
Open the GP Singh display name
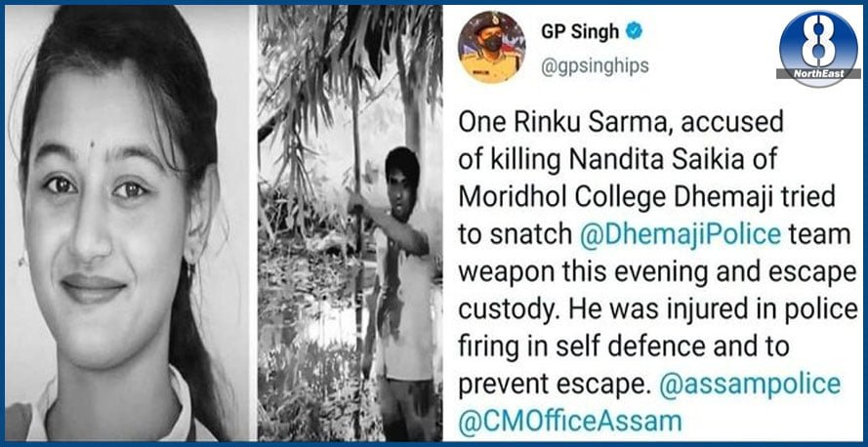(580, 32)
